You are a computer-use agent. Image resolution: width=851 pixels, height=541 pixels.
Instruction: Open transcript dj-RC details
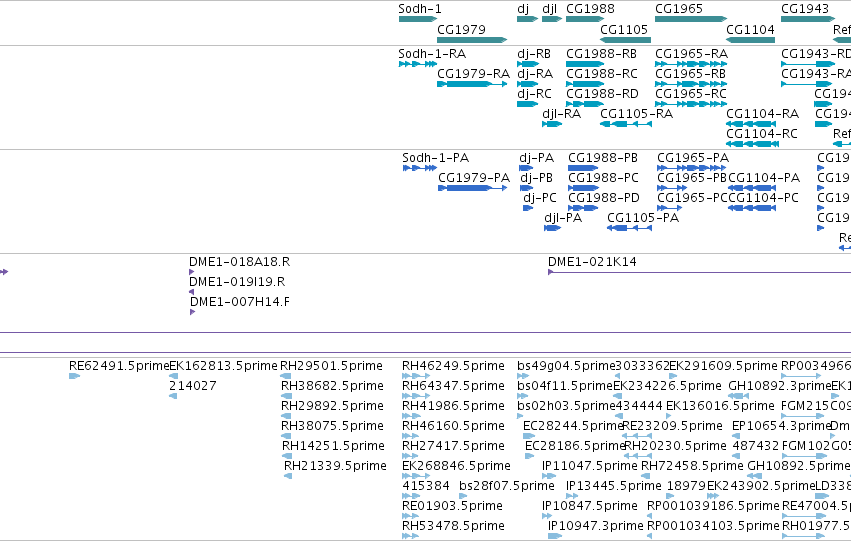coord(534,94)
